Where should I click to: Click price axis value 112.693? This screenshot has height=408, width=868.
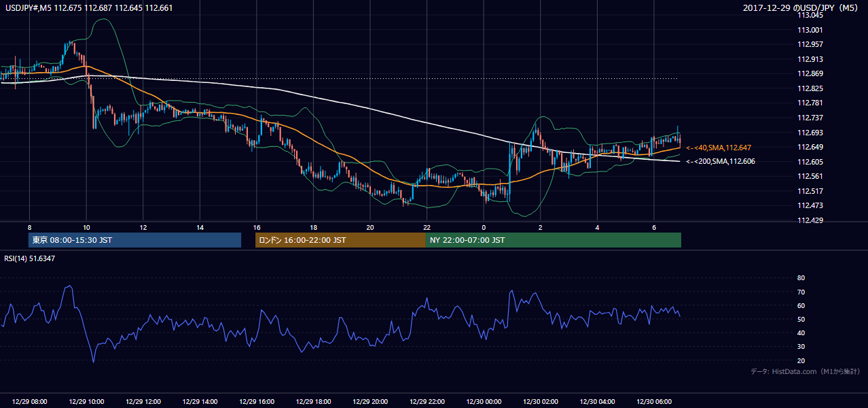pos(810,133)
